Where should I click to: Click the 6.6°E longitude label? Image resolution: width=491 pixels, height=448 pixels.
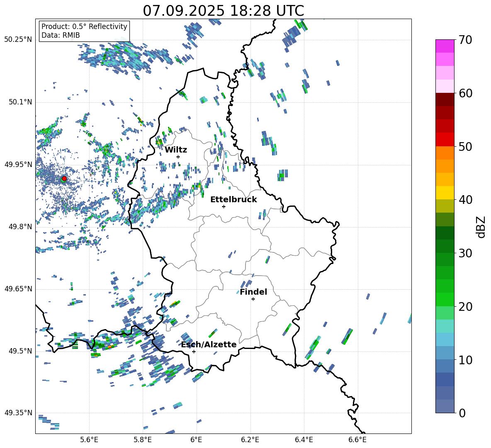pos(357,440)
